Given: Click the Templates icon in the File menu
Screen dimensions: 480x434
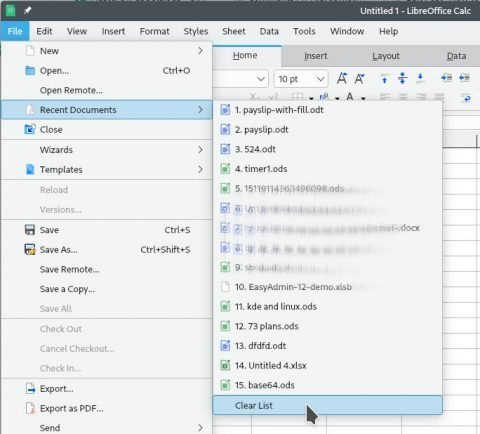Looking at the screenshot, I should 30,169.
